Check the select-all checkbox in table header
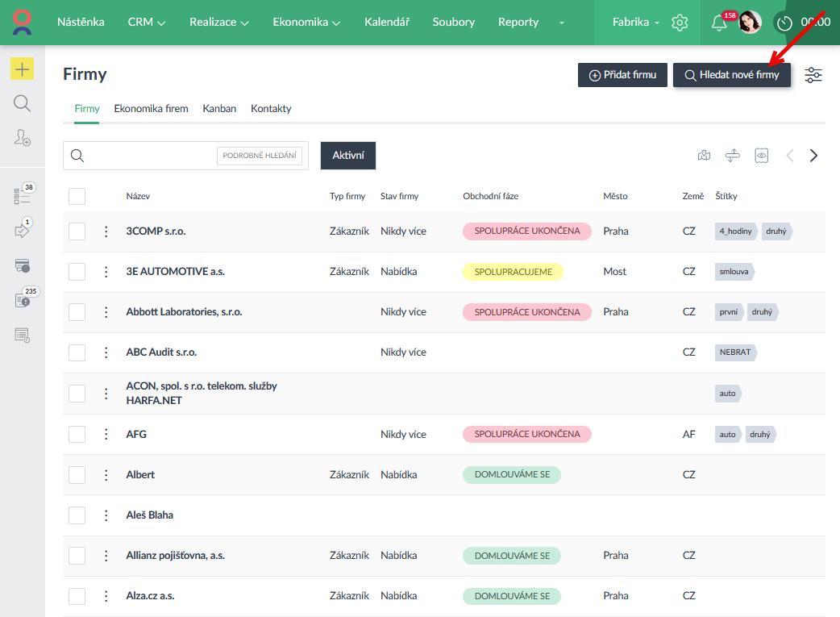840x617 pixels. tap(77, 196)
